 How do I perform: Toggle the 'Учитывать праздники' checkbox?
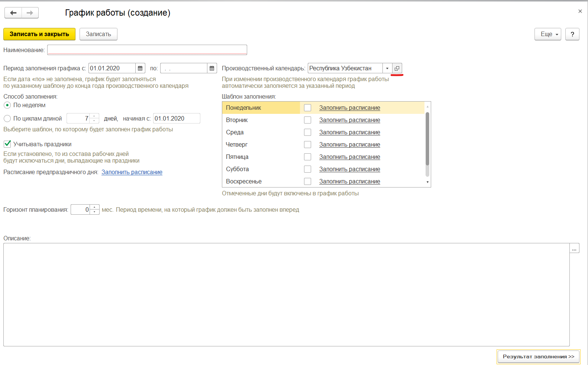pos(7,144)
